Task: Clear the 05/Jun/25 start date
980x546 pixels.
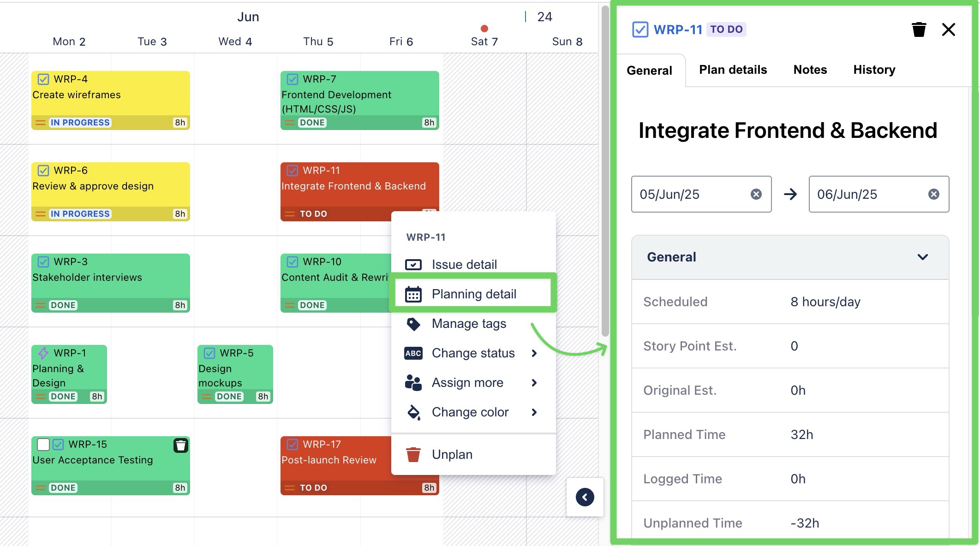Action: [755, 194]
